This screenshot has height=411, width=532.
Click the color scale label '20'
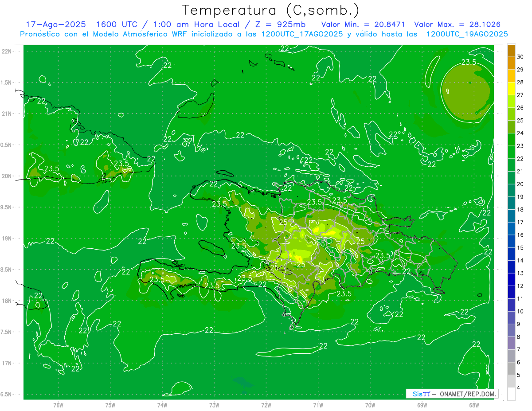(x=520, y=184)
